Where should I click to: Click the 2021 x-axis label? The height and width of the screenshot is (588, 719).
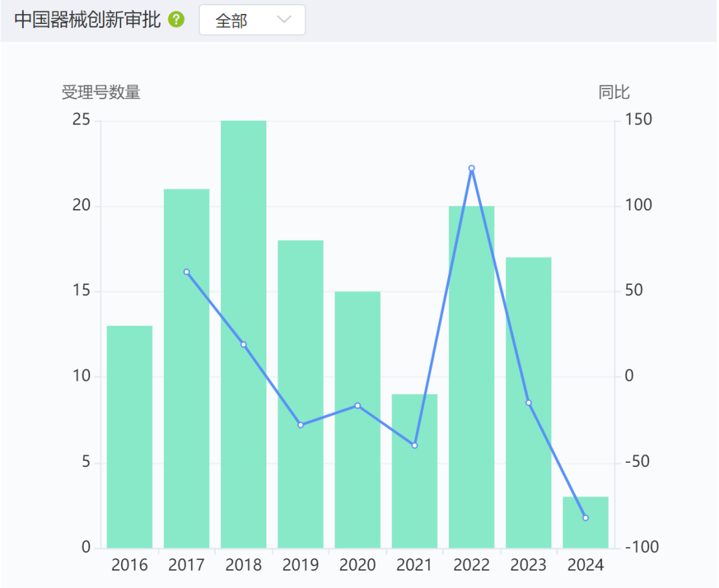415,565
